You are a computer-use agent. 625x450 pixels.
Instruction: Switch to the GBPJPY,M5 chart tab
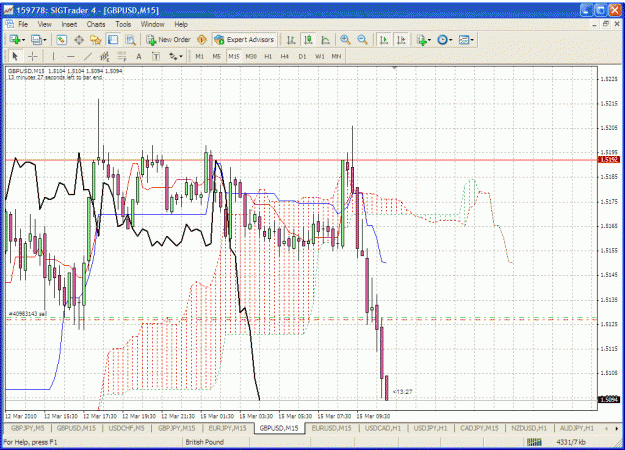[28, 428]
